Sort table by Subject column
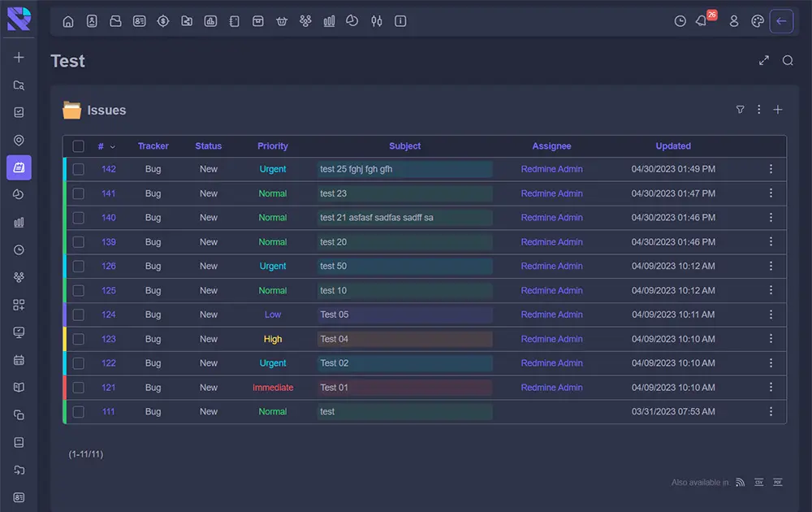Image resolution: width=812 pixels, height=512 pixels. [405, 146]
